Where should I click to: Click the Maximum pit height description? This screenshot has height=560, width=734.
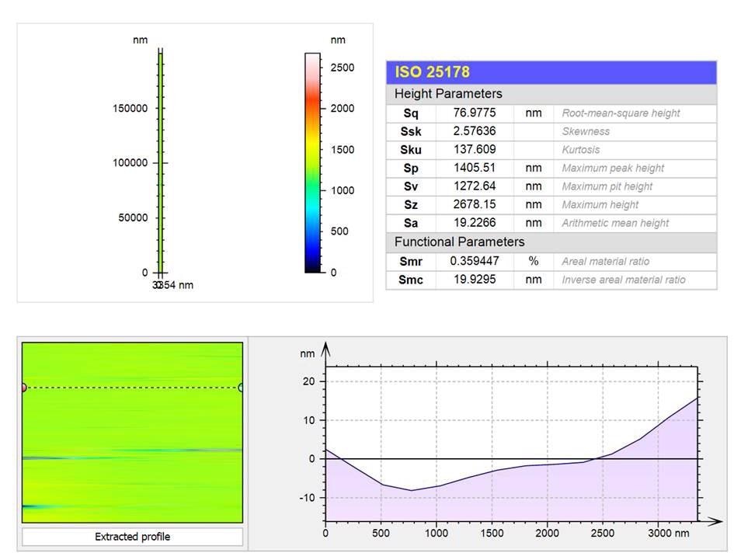click(x=607, y=186)
